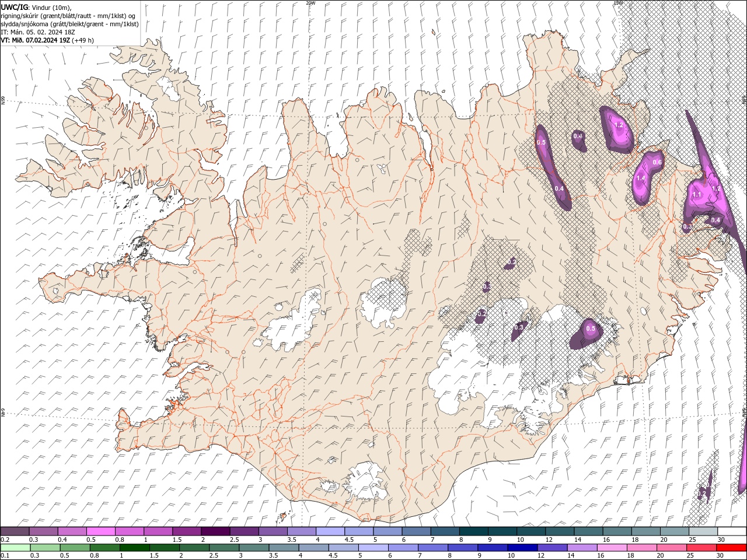
Task: Click the '0.6' snowfall value on the map
Action: [657, 162]
